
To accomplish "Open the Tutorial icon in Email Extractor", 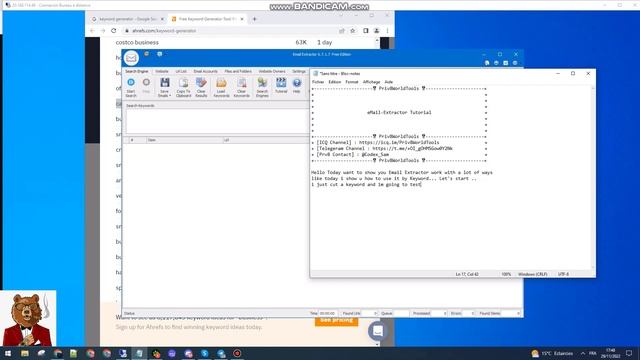I will (x=281, y=86).
